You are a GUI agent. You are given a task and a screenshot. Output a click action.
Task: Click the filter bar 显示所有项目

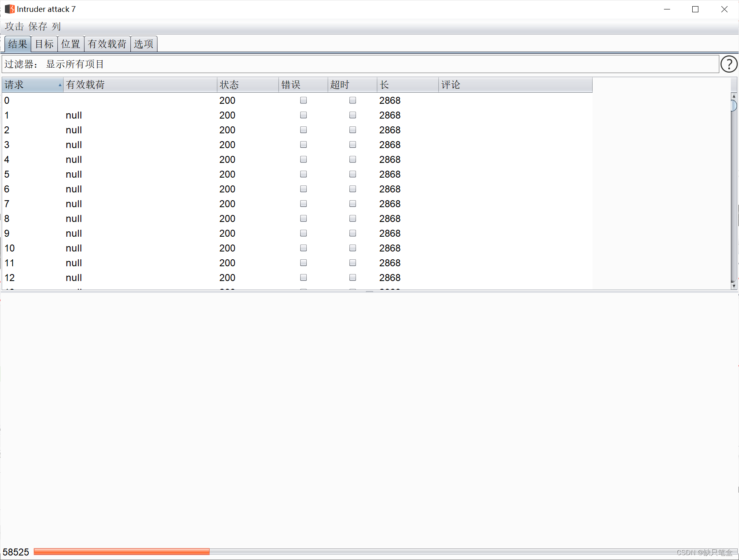tap(360, 64)
